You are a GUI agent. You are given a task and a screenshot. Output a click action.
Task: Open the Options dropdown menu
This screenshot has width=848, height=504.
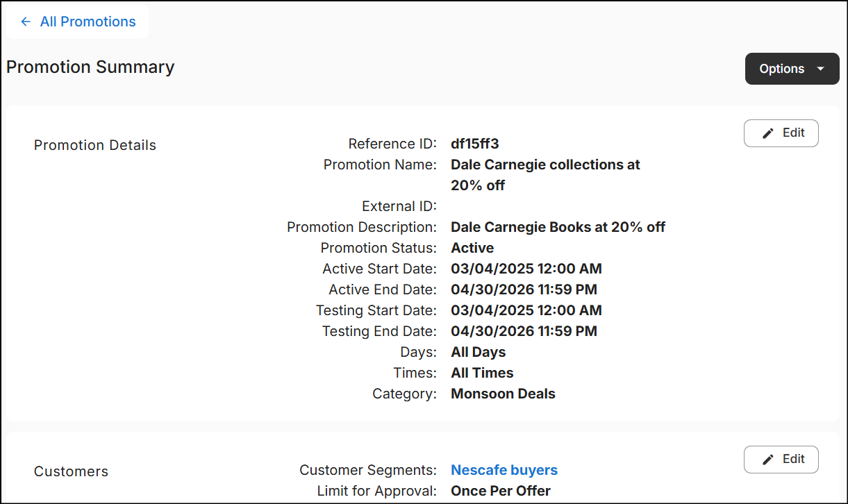(x=792, y=69)
